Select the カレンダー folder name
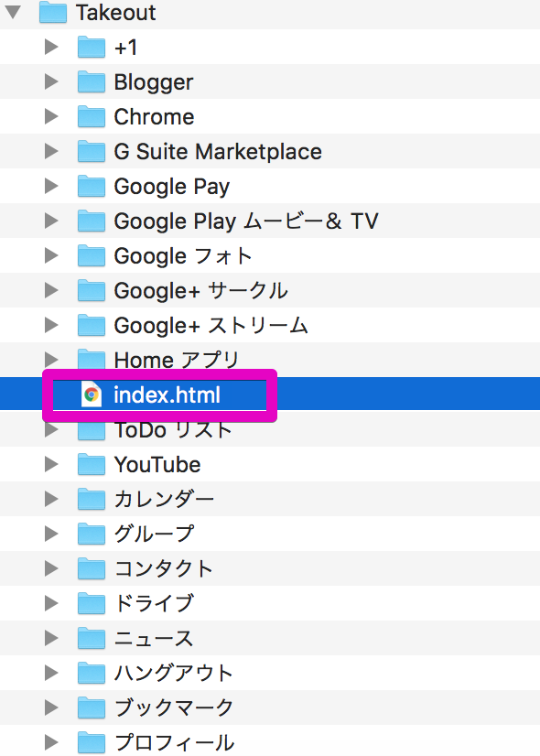This screenshot has width=540, height=756. (x=164, y=499)
